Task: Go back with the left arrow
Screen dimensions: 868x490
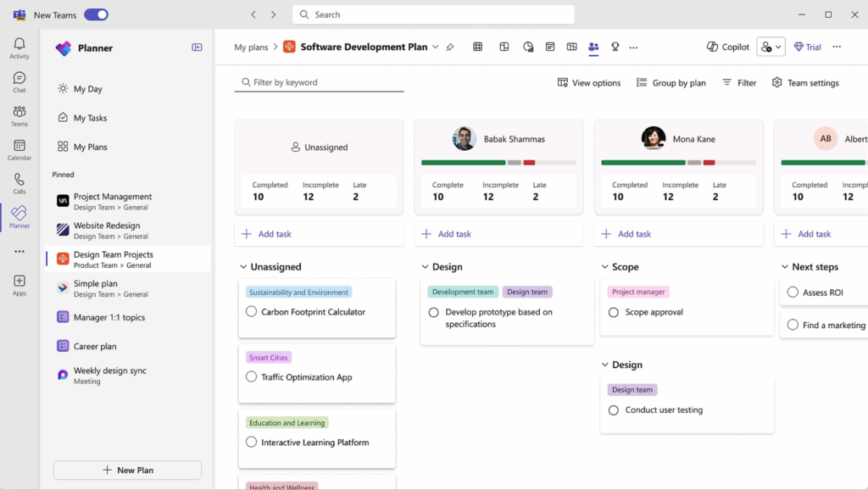Action: [x=253, y=15]
